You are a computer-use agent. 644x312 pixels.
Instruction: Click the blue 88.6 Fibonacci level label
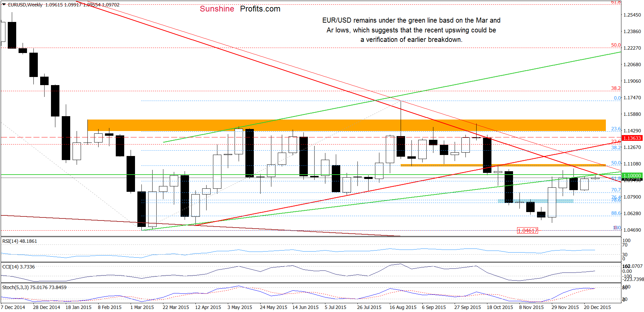[x=616, y=213]
